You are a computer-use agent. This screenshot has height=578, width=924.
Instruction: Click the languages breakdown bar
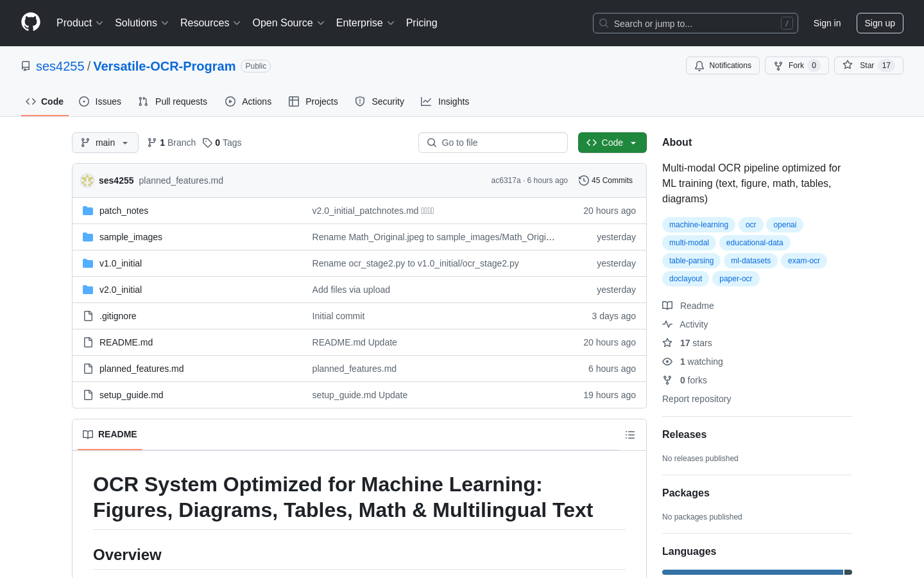[757, 572]
